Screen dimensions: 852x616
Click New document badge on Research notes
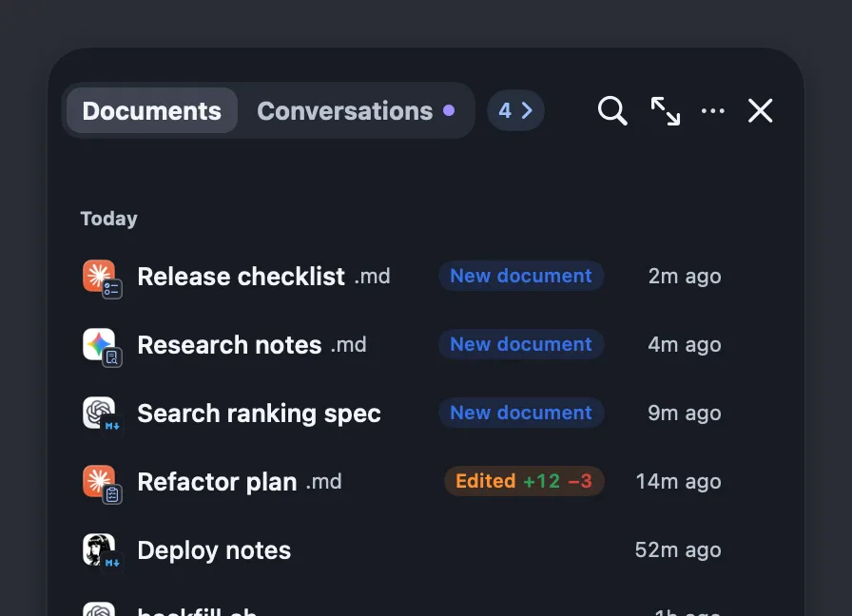pos(521,344)
